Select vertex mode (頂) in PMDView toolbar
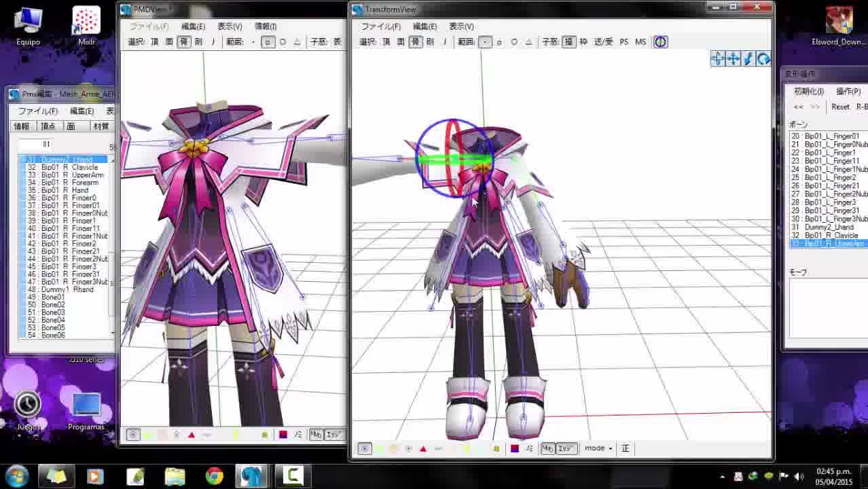 154,42
